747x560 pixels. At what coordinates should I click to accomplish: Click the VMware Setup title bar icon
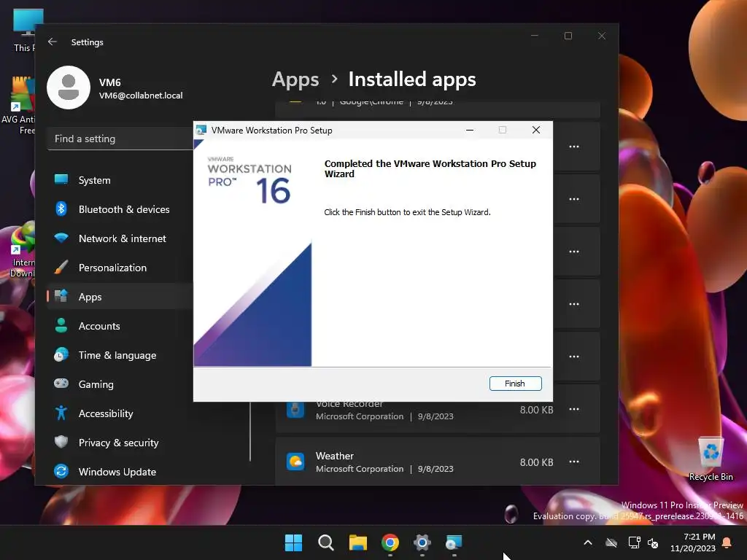pyautogui.click(x=201, y=130)
